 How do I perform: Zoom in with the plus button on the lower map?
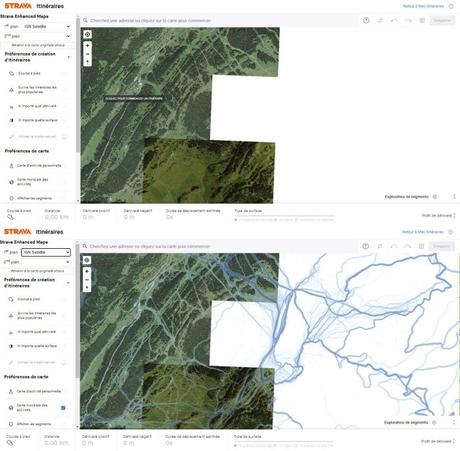click(87, 271)
